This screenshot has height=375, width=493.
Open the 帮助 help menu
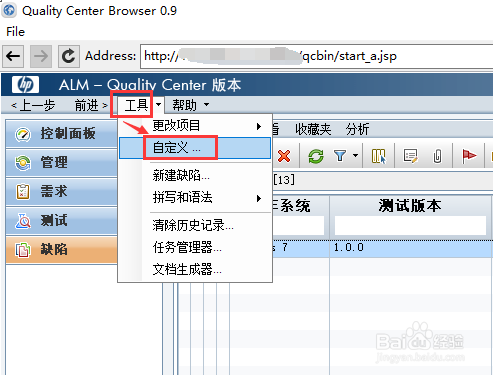click(184, 105)
